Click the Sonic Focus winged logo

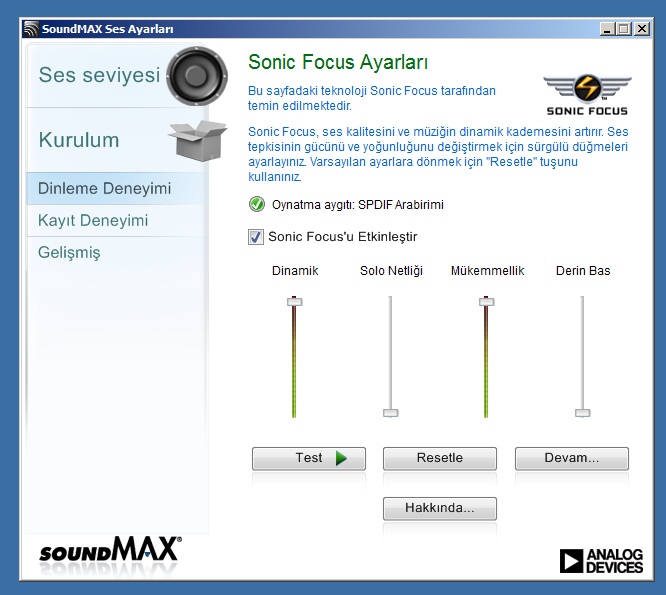pyautogui.click(x=587, y=95)
